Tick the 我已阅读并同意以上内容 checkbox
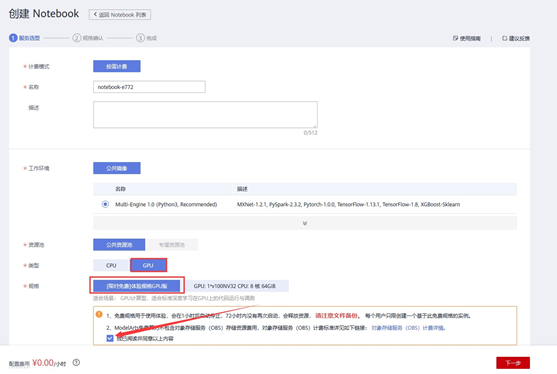The height and width of the screenshot is (374, 557). point(110,338)
